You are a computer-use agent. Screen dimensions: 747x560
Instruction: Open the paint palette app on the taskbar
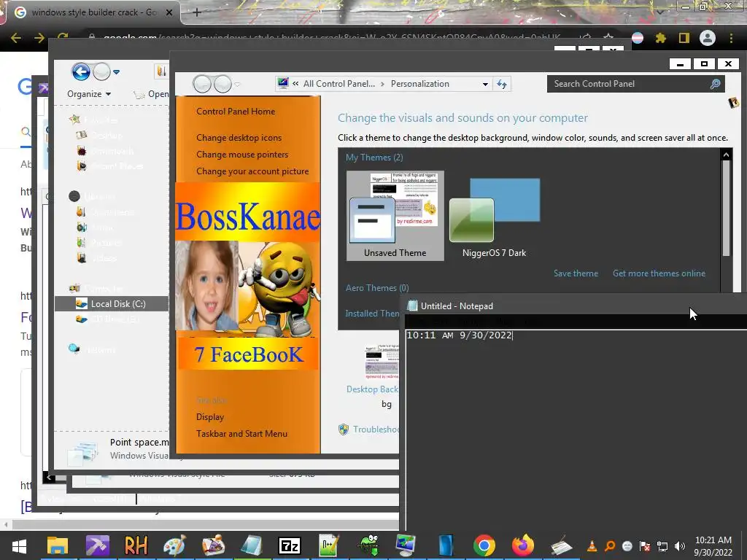click(174, 545)
